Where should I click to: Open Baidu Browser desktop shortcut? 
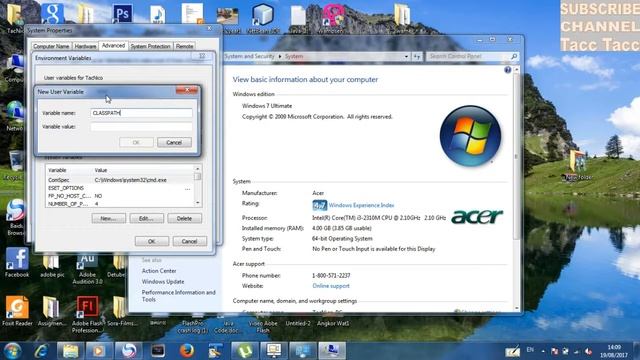[x=16, y=216]
